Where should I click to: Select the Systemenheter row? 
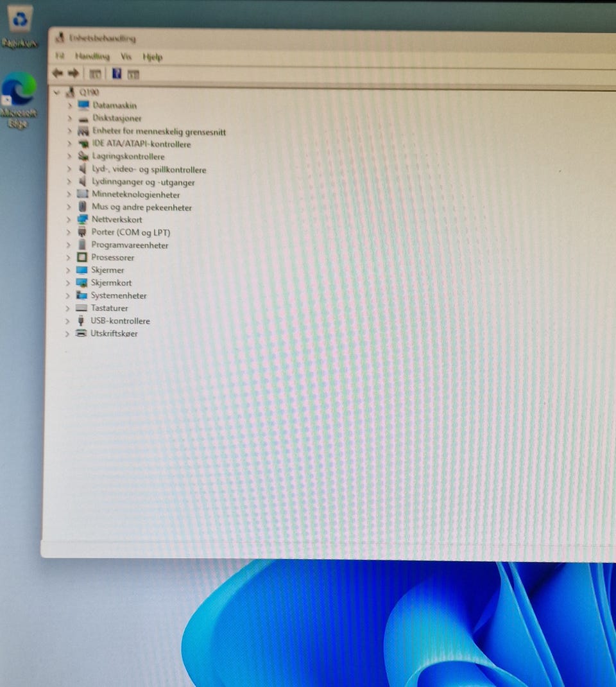click(118, 295)
